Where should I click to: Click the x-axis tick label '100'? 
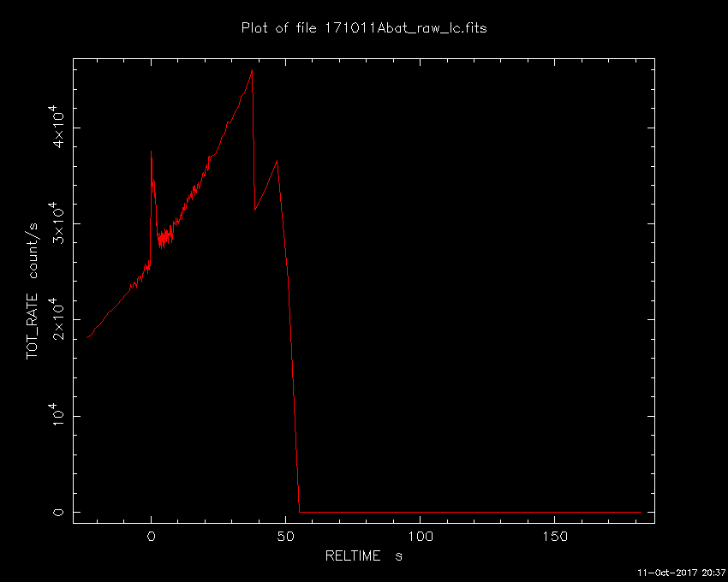[x=421, y=537]
